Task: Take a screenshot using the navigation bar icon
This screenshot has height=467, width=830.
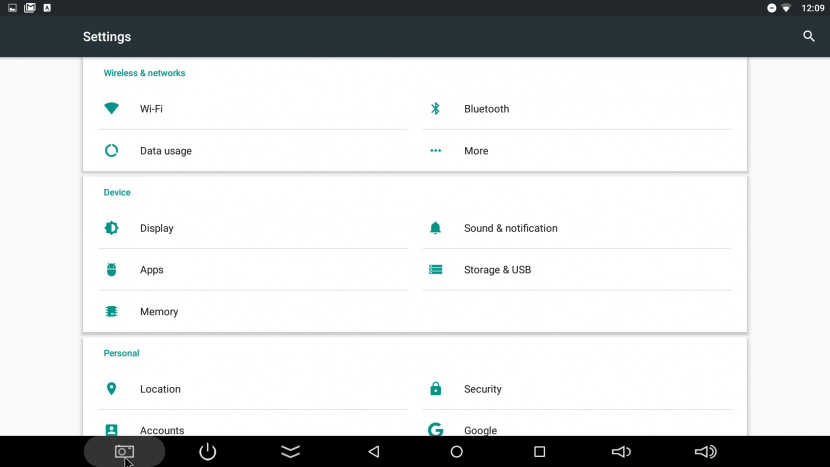Action: (x=124, y=452)
